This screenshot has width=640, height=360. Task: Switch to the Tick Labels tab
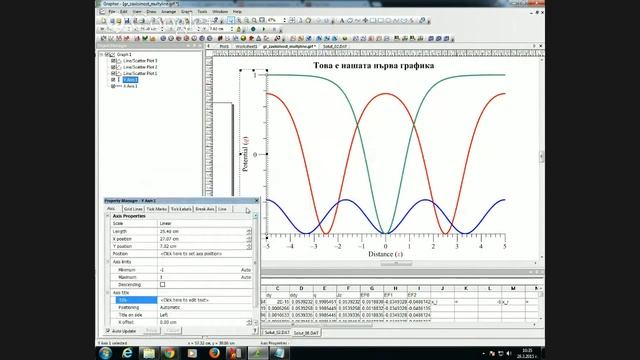[x=181, y=209]
